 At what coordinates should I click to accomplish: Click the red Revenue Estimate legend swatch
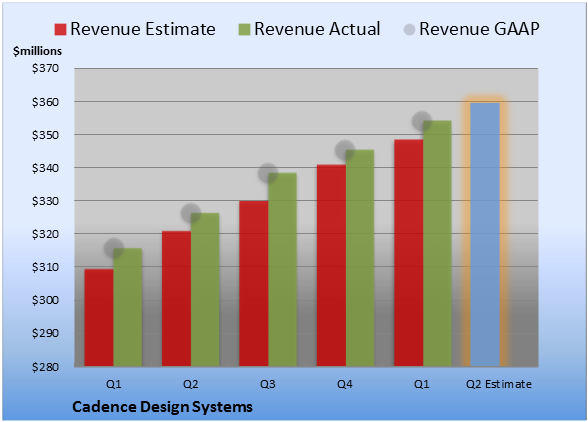(x=60, y=30)
